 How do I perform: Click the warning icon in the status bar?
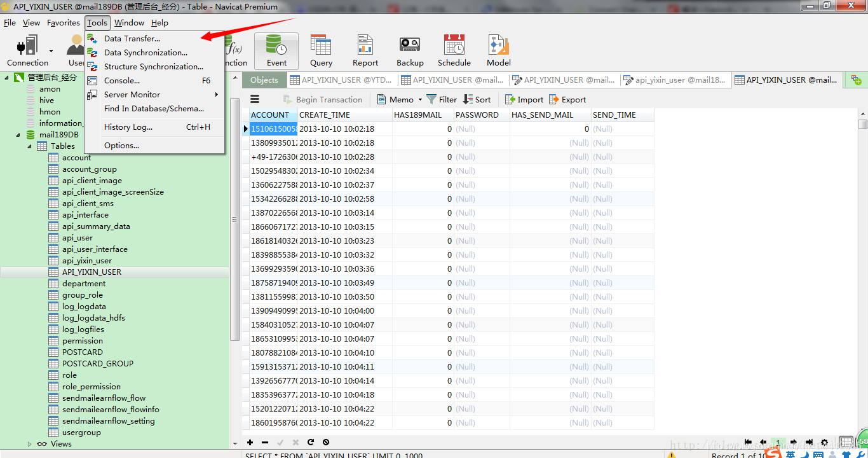click(x=672, y=454)
